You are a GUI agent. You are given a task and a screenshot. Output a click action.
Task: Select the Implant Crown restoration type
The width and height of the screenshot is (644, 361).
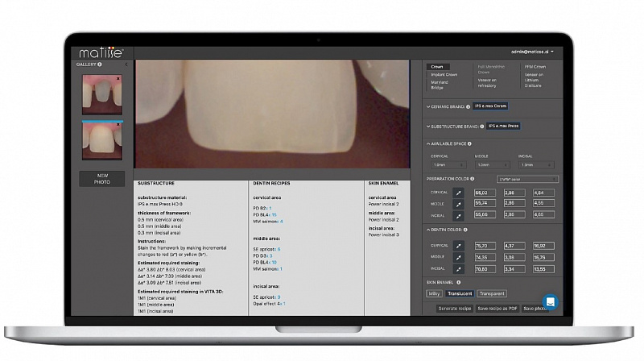(444, 75)
